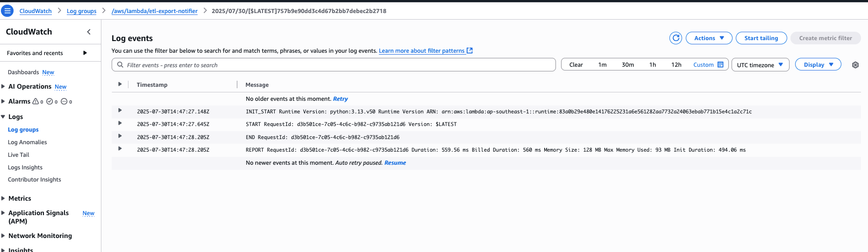Expand the REPORT RequestId log event row
The image size is (868, 252).
point(120,149)
